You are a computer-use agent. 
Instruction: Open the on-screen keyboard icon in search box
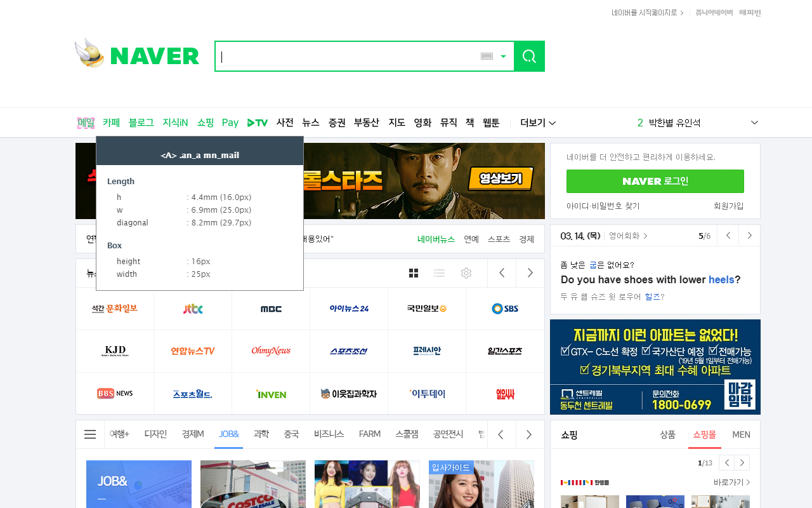pyautogui.click(x=487, y=57)
